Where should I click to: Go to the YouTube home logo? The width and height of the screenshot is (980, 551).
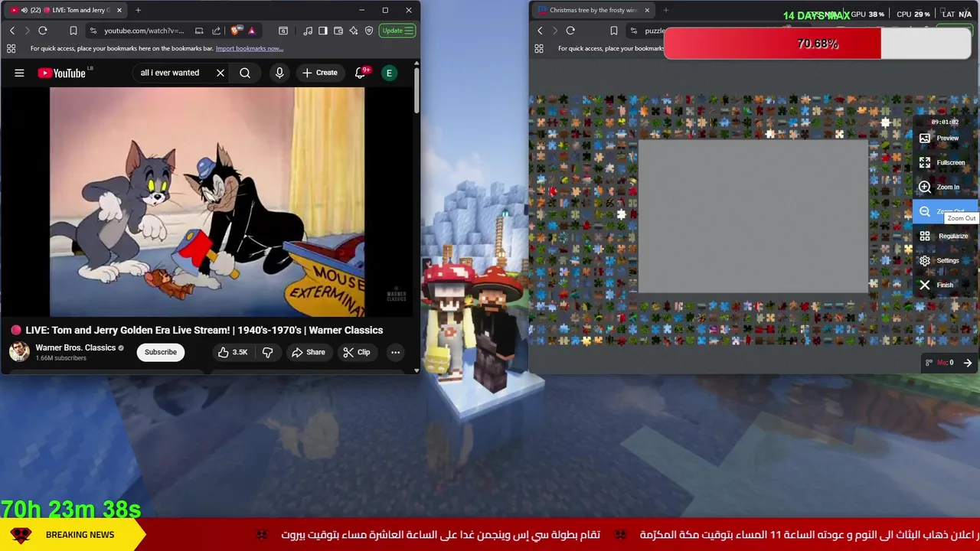[62, 73]
